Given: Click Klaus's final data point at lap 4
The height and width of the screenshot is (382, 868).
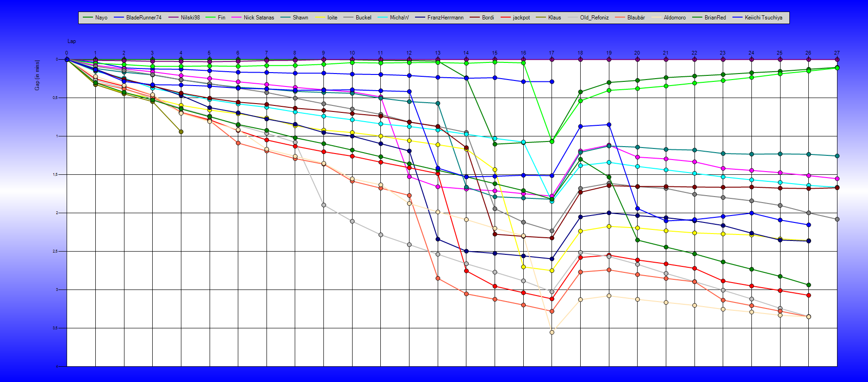Looking at the screenshot, I should (x=181, y=132).
